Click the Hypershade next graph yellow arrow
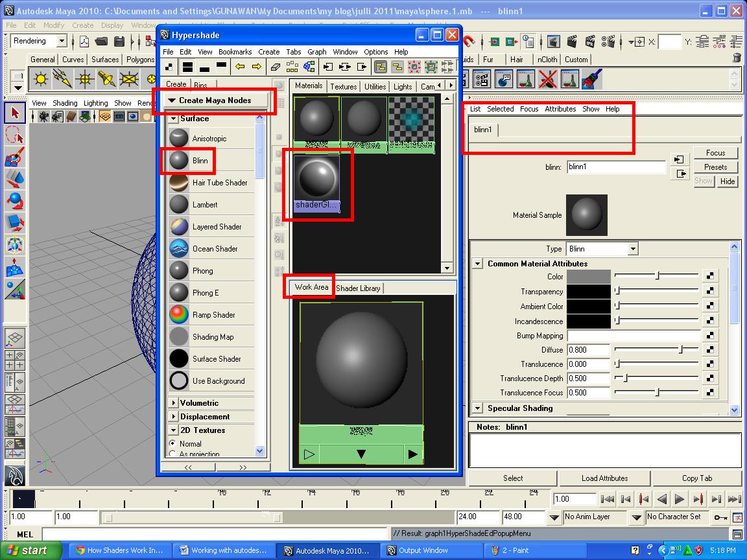 coord(257,67)
